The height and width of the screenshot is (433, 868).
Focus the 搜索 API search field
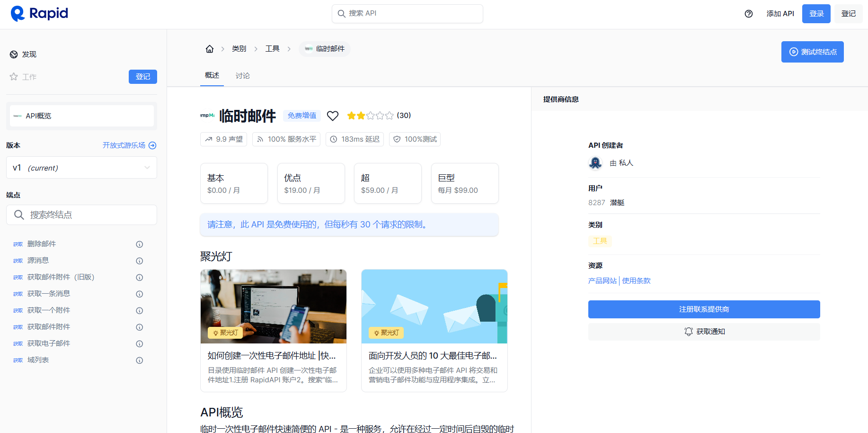[407, 14]
